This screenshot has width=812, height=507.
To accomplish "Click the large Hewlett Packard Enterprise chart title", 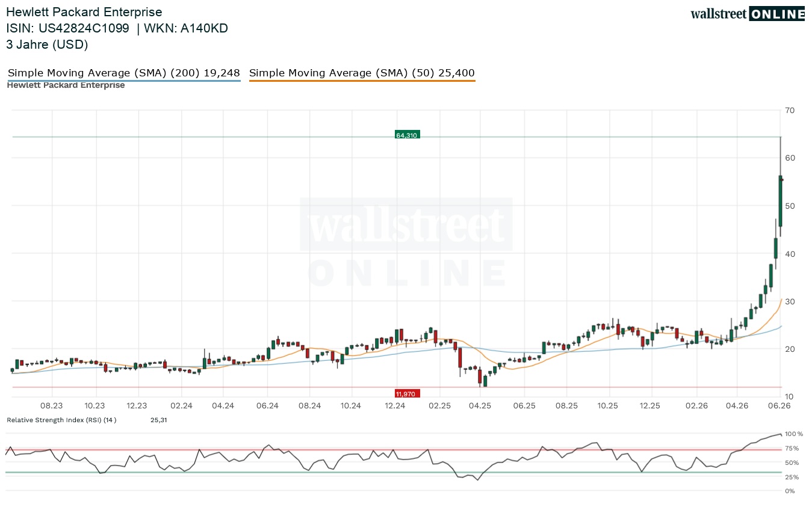I will pos(84,12).
